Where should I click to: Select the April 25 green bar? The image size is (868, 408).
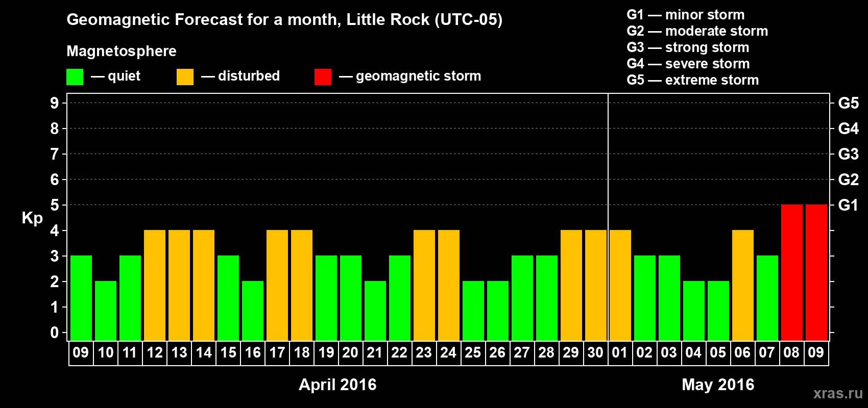click(x=473, y=311)
